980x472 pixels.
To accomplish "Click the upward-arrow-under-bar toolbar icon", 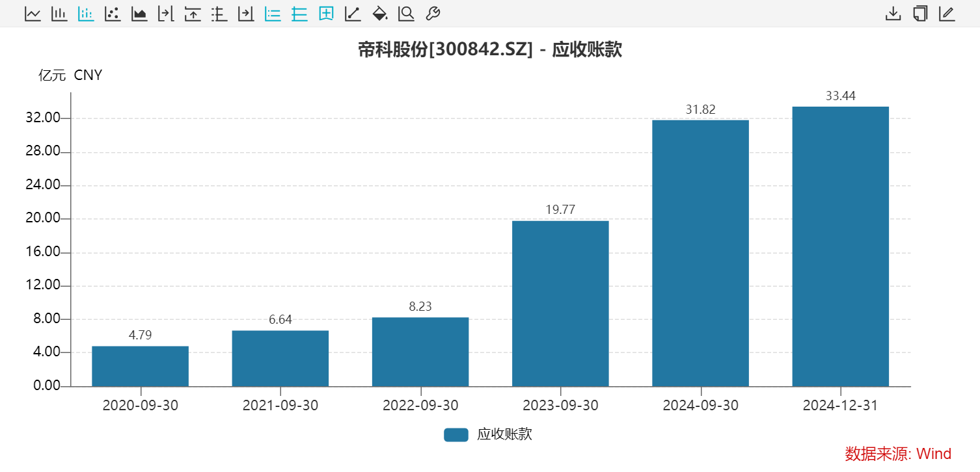I will point(193,14).
